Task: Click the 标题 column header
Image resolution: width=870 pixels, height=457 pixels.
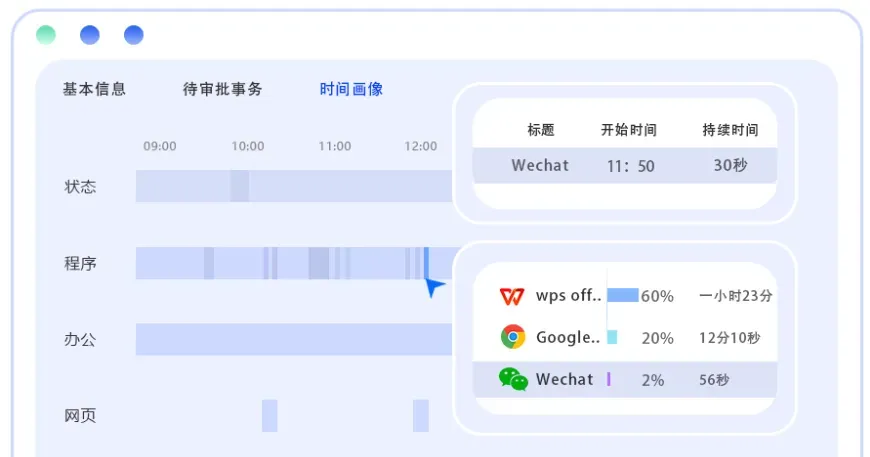Action: click(540, 130)
